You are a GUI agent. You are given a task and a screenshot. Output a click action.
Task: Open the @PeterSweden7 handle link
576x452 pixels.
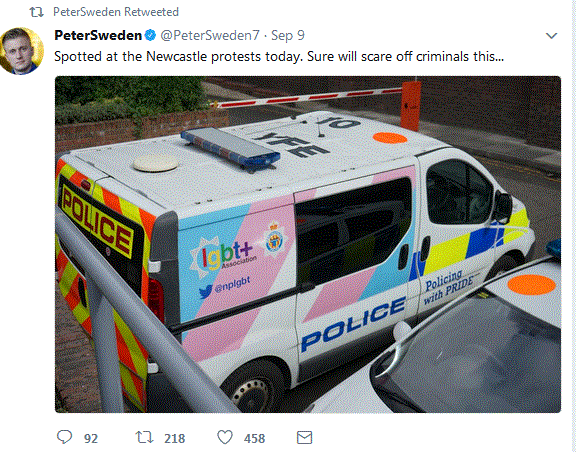tap(210, 35)
